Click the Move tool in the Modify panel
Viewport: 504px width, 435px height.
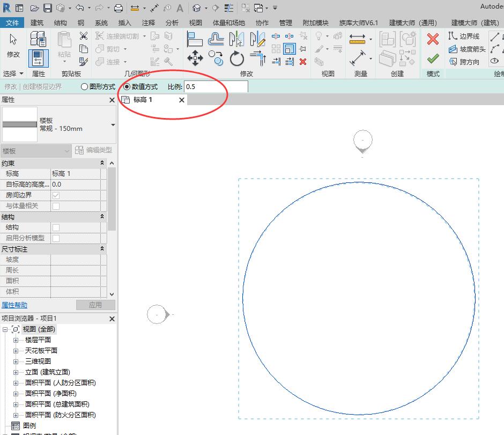click(195, 58)
